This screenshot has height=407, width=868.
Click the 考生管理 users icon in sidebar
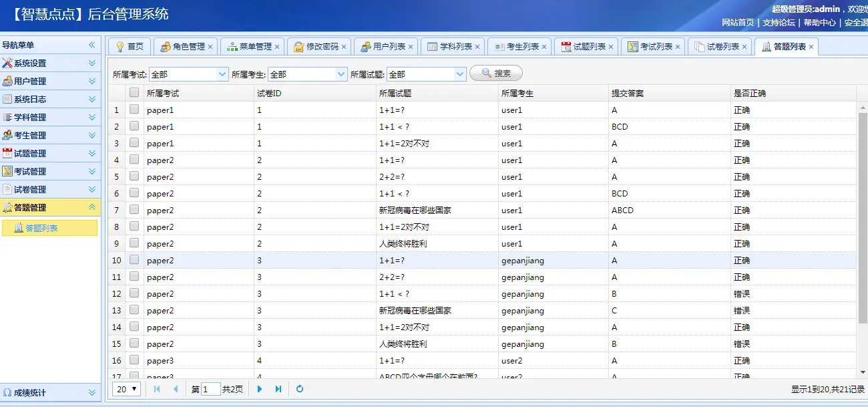[x=7, y=136]
